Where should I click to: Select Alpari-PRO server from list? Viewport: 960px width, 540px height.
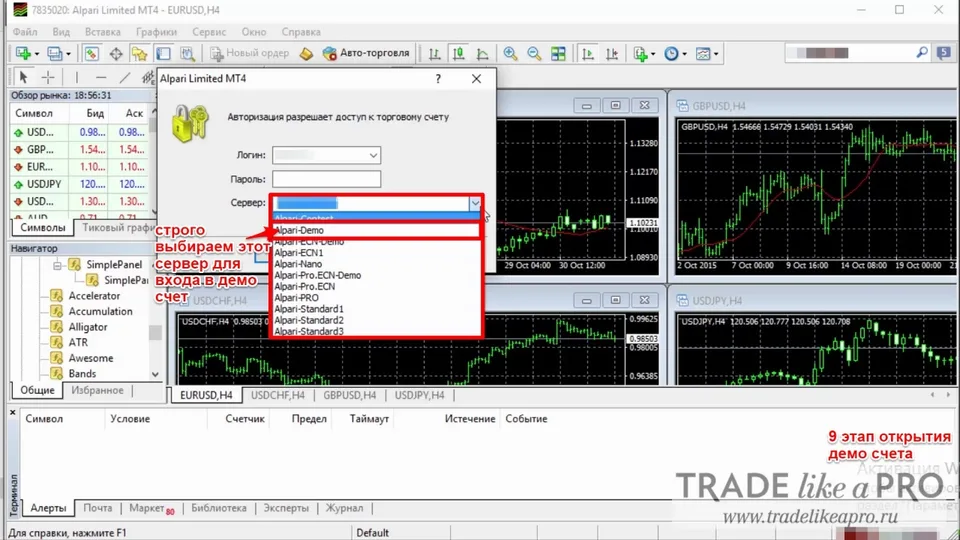[x=375, y=298]
